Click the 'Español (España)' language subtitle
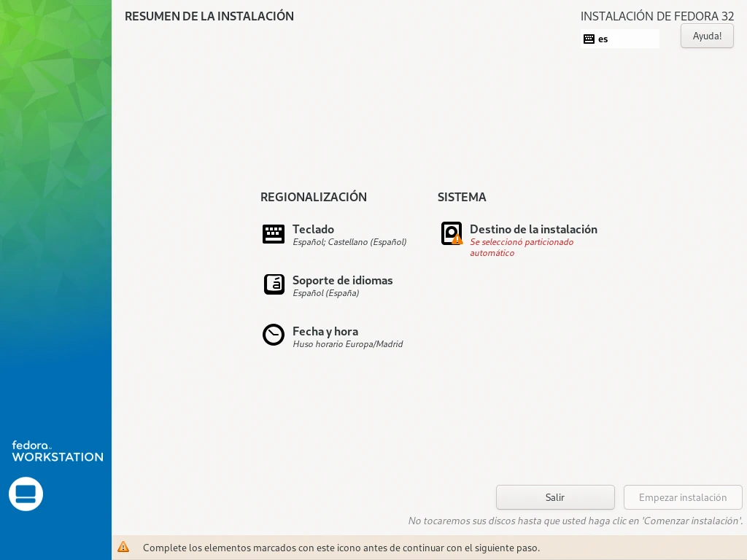Image resolution: width=747 pixels, height=560 pixels. 325,293
